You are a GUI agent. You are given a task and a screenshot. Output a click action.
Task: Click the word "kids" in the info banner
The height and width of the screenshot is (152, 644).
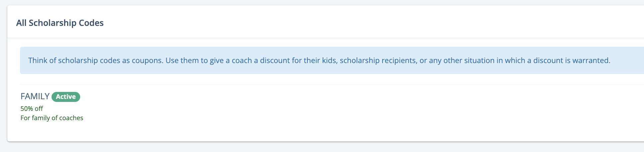coord(329,61)
